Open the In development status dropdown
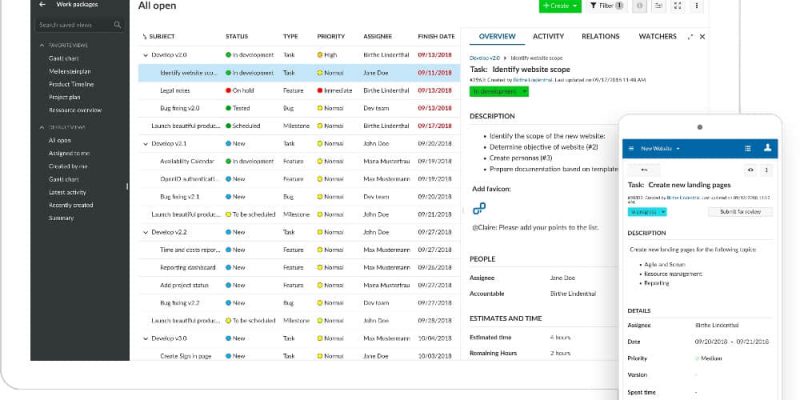The height and width of the screenshot is (400, 800). (499, 91)
